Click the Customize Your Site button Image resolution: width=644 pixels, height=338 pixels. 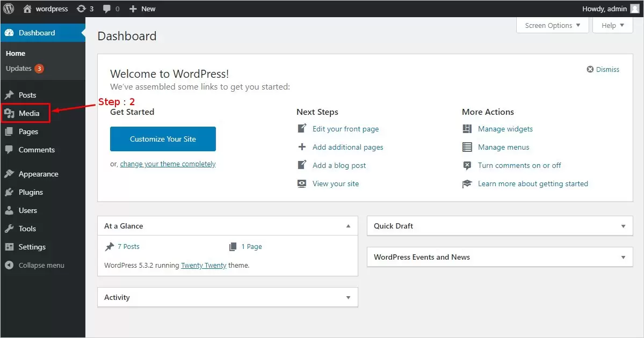point(163,139)
